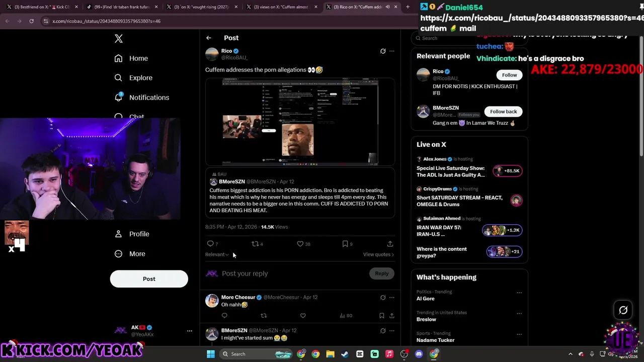The image size is (644, 362).
Task: Open menu on BMoreSZN reply
Action: coord(392,330)
